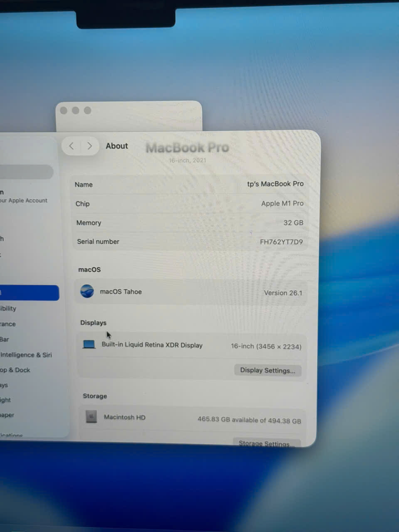Open the Menu Bar sidebar item
This screenshot has width=399, height=532.
click(5, 339)
